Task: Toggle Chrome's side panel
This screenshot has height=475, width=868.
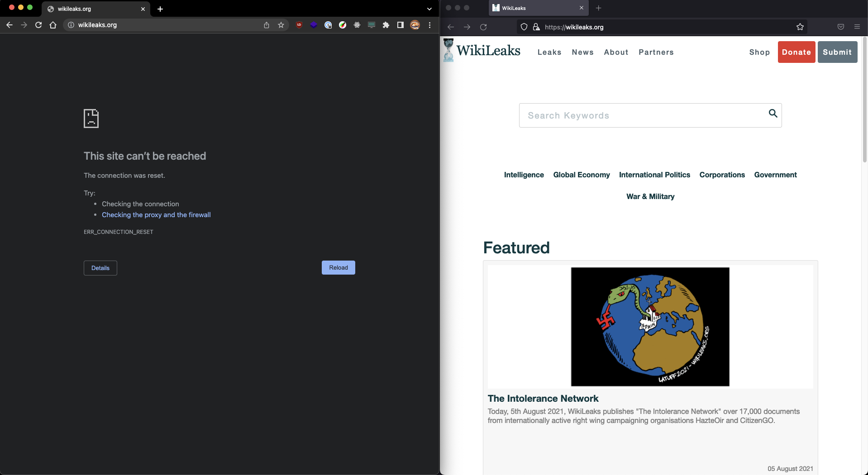Action: [x=401, y=25]
